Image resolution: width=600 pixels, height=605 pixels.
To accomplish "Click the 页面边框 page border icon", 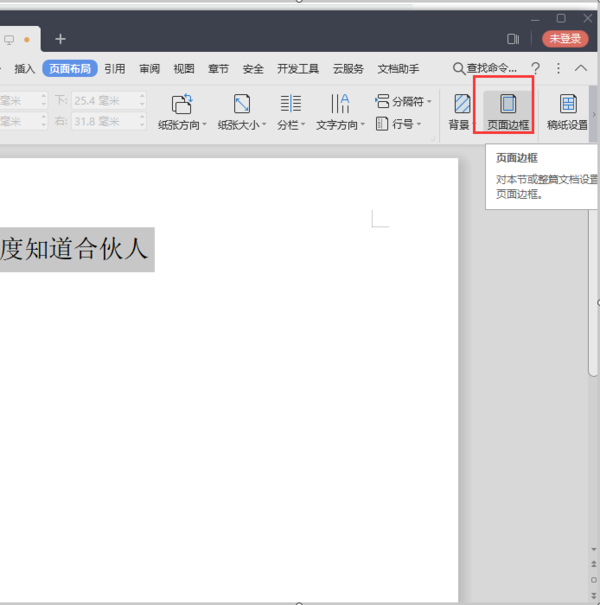I will (x=508, y=104).
